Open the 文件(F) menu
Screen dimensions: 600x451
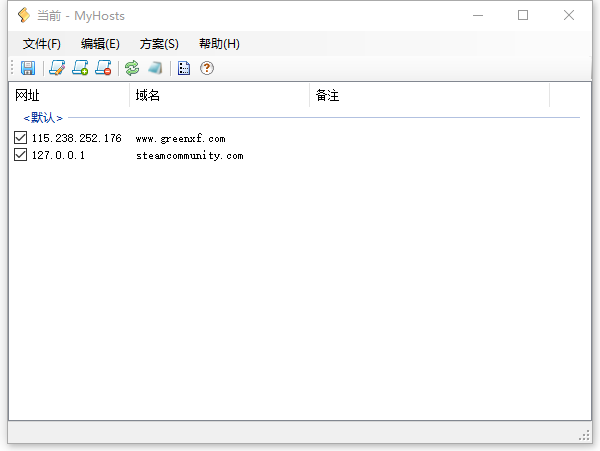click(x=42, y=44)
